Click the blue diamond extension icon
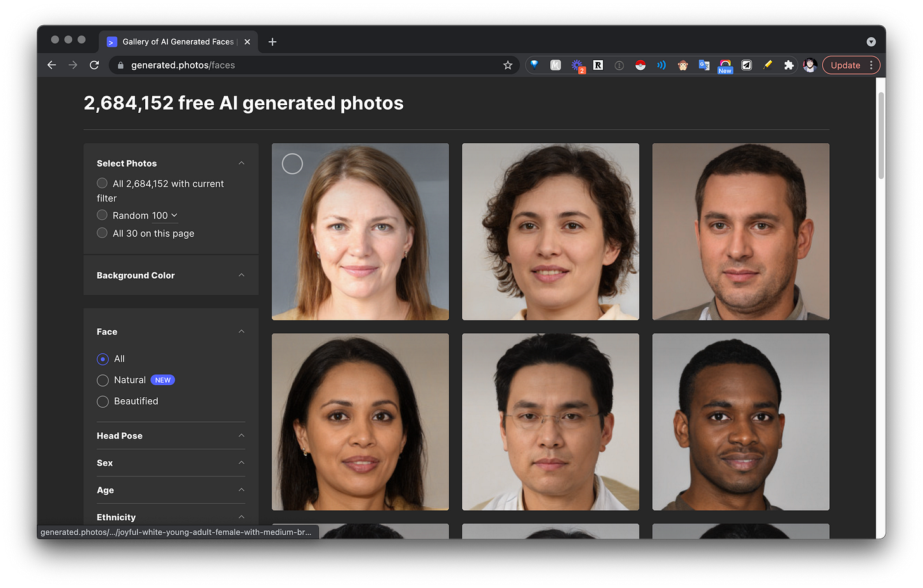This screenshot has width=923, height=588. (x=534, y=65)
